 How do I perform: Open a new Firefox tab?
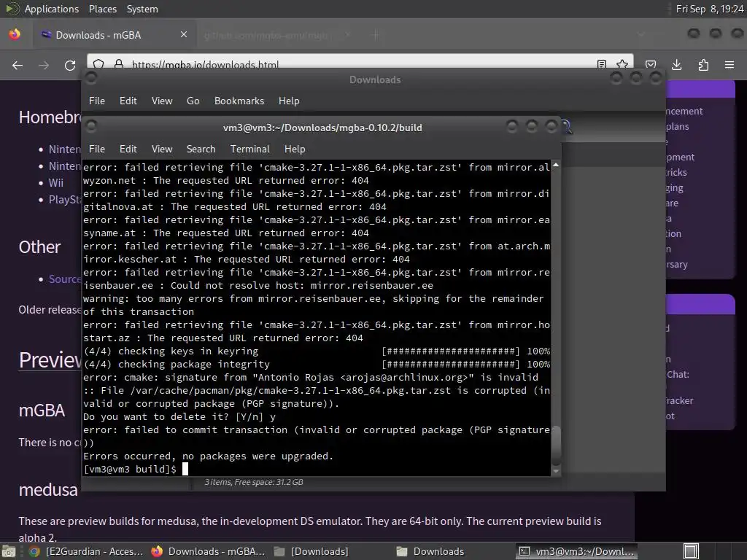[x=376, y=35]
